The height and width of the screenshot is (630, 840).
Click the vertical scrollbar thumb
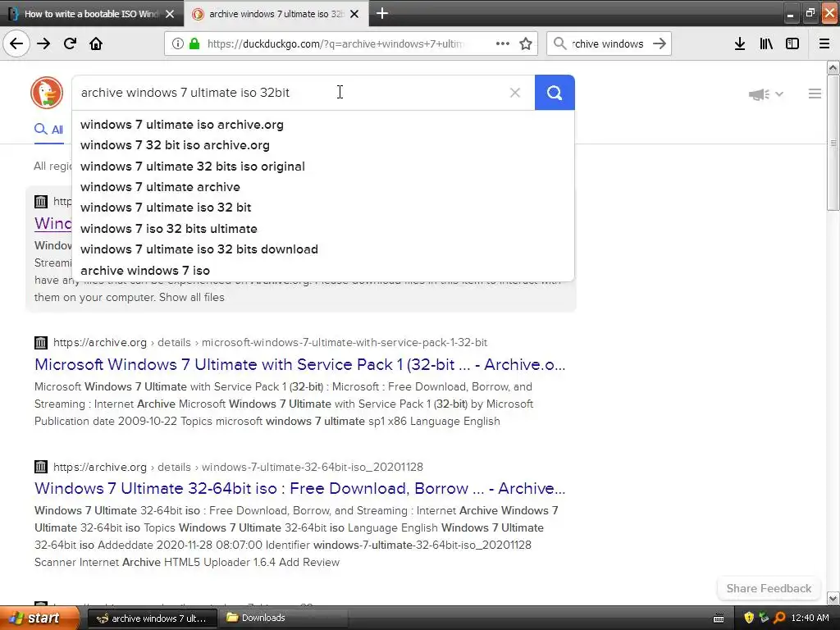coord(833,143)
